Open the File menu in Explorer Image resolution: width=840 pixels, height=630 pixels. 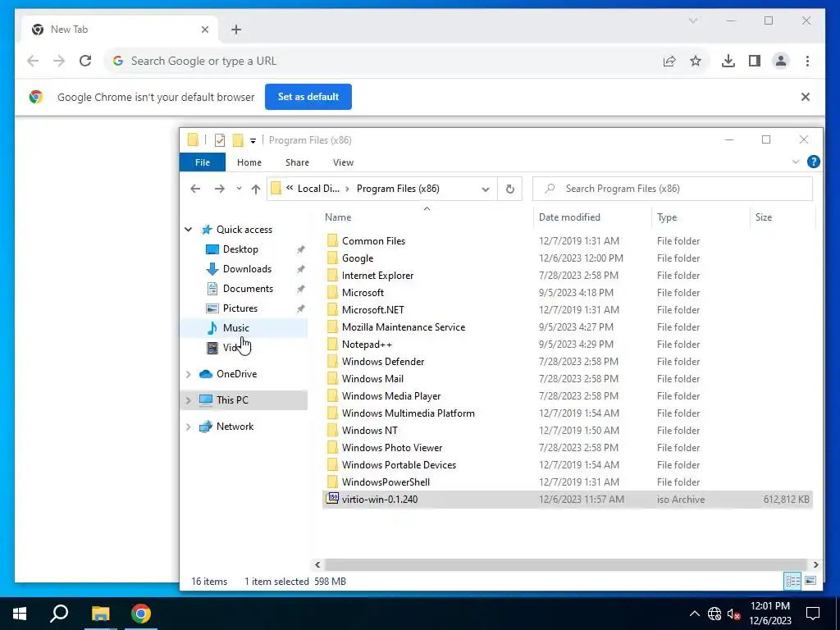pos(203,162)
